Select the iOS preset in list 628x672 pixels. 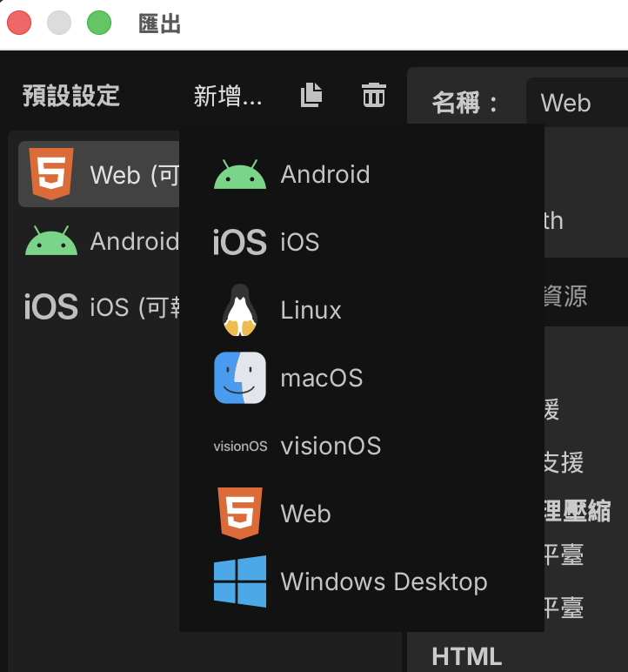(x=99, y=307)
